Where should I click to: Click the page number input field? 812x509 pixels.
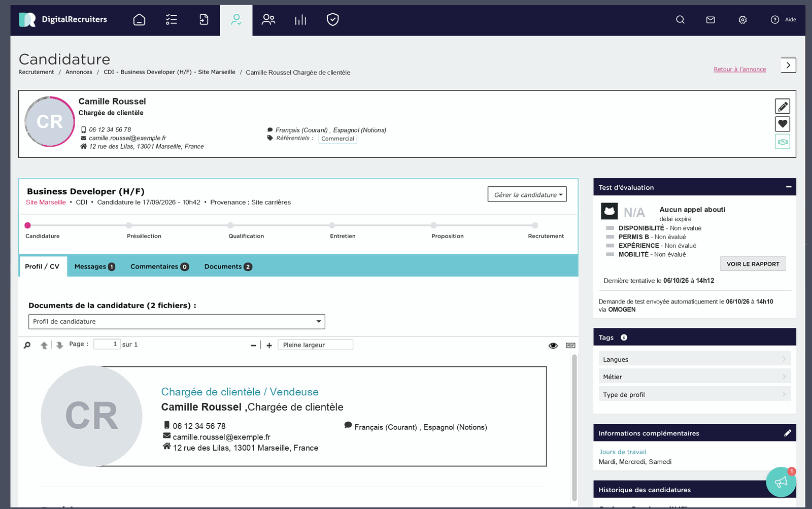(x=107, y=344)
